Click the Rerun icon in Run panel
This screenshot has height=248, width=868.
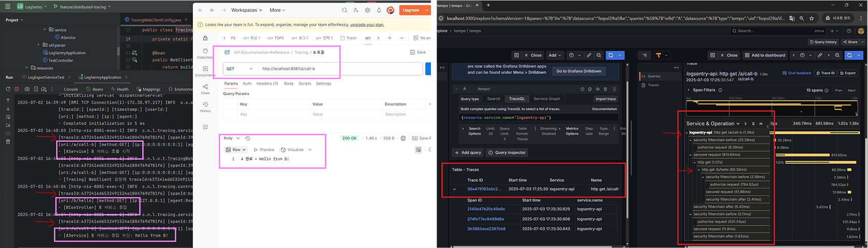click(8, 89)
